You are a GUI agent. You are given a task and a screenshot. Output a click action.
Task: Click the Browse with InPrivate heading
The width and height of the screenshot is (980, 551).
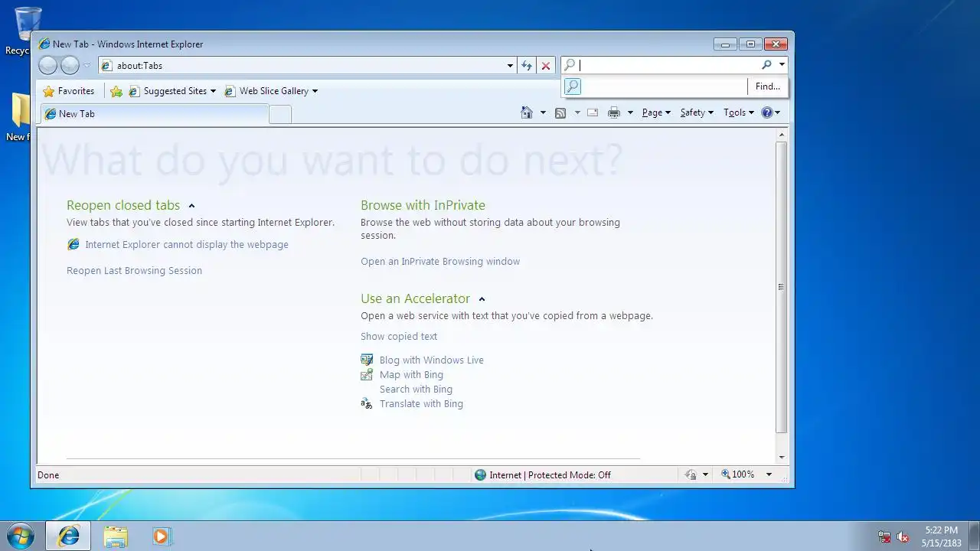click(423, 205)
